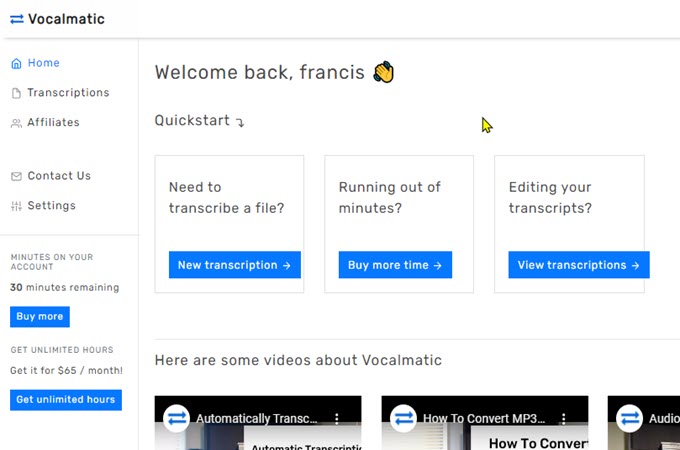Open the Affiliates sidebar item
This screenshot has width=680, height=450.
53,123
